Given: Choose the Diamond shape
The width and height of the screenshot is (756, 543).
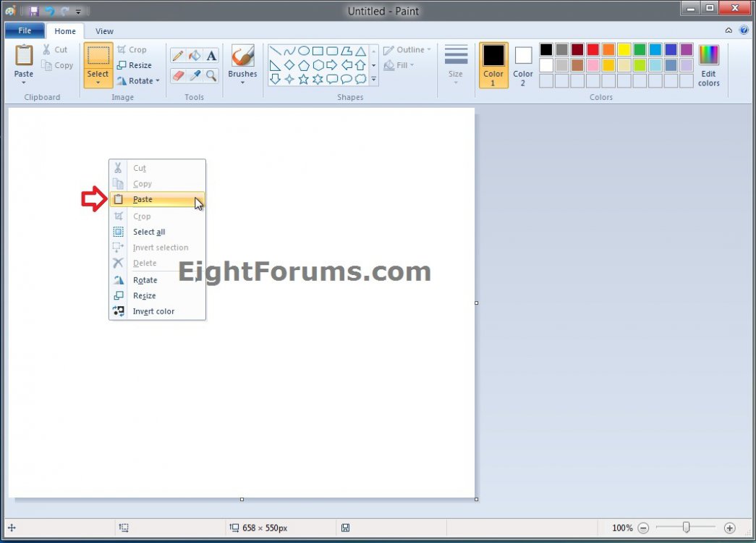Looking at the screenshot, I should [289, 65].
